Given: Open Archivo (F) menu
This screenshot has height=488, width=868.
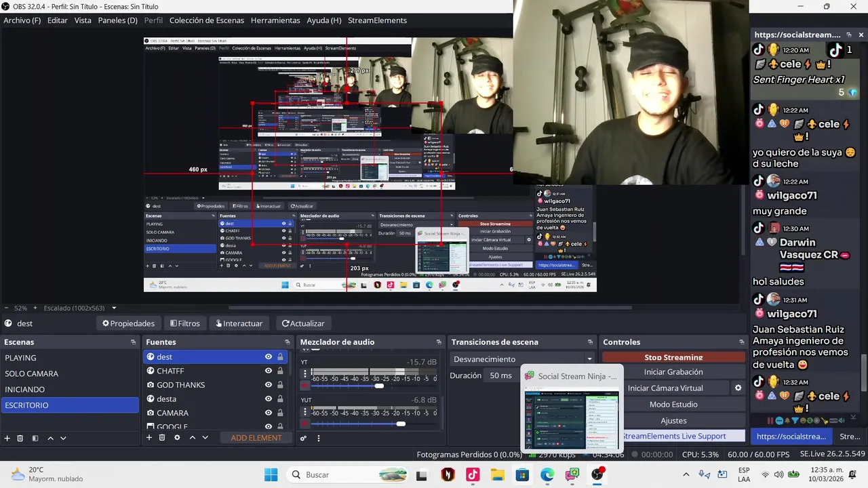Looking at the screenshot, I should [x=22, y=20].
